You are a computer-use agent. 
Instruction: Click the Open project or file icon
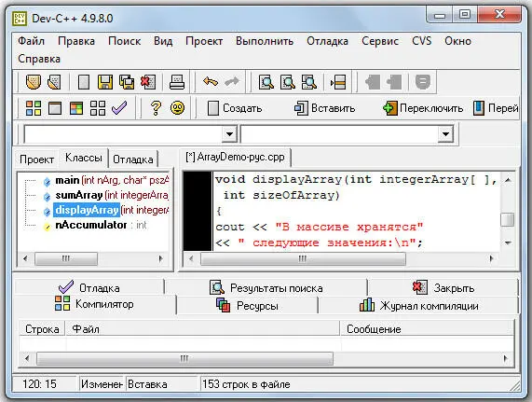(34, 82)
